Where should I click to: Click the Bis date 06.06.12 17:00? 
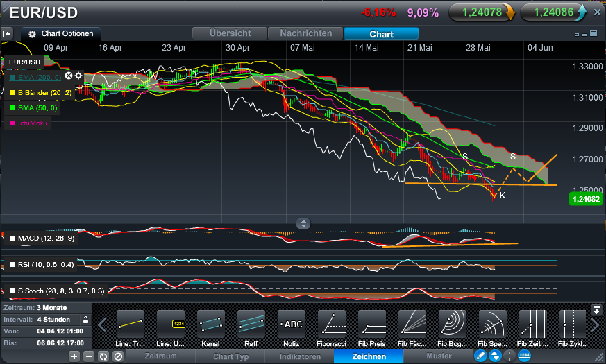tap(60, 343)
